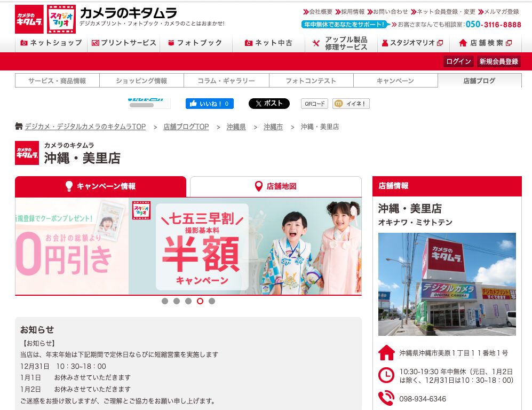Click the store exterior photo
The height and width of the screenshot is (410, 532).
447,284
